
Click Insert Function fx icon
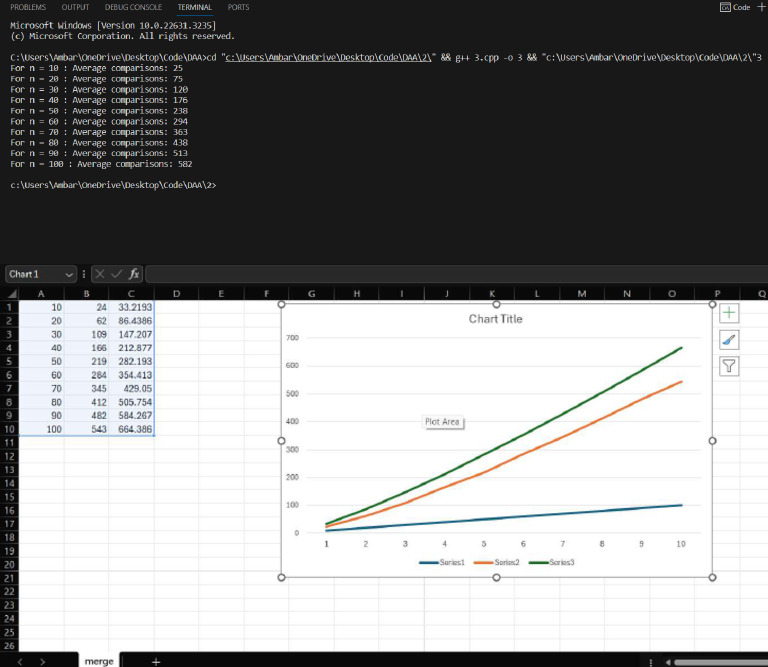pos(134,274)
